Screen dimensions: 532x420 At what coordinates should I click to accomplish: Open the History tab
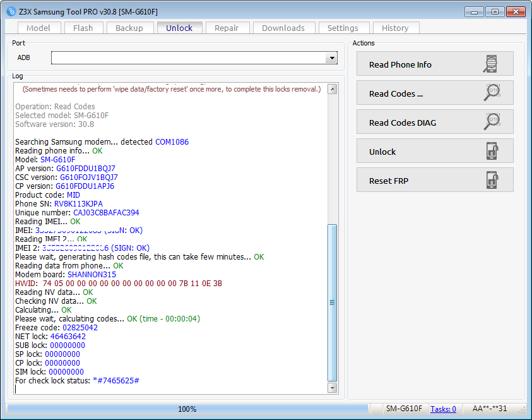click(395, 28)
